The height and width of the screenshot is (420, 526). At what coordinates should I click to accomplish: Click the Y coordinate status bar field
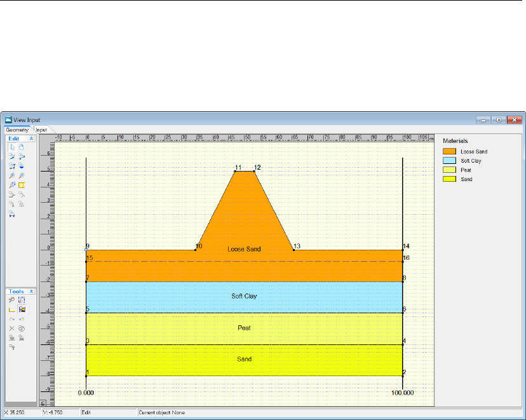tap(61, 412)
